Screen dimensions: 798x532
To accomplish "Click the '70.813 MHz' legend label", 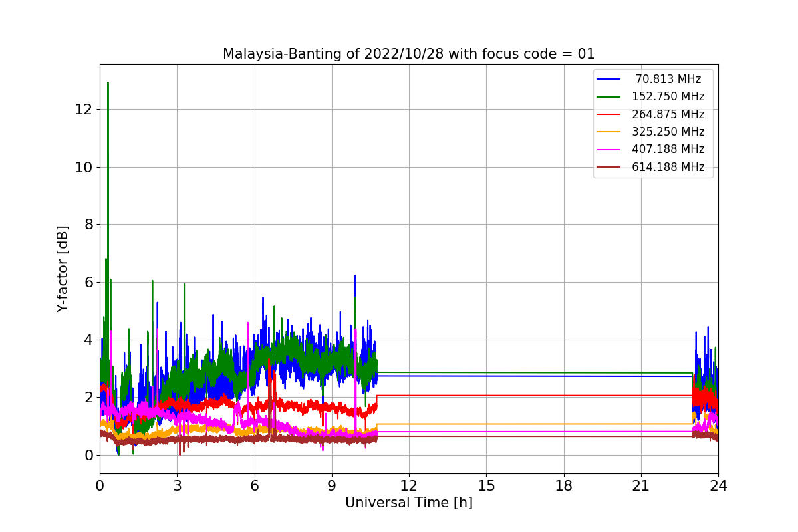I will [668, 79].
